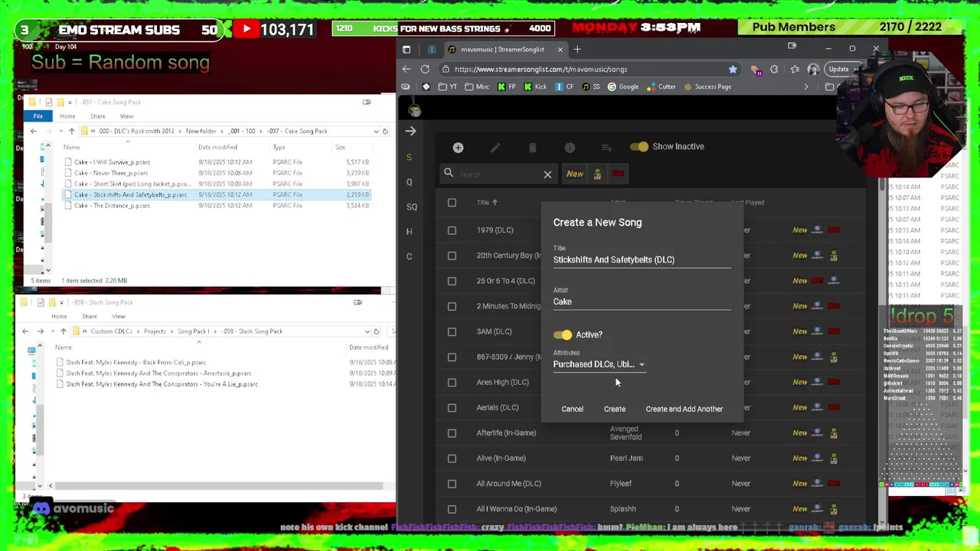Click the add new song plus icon
The height and width of the screenshot is (551, 980).
point(458,147)
